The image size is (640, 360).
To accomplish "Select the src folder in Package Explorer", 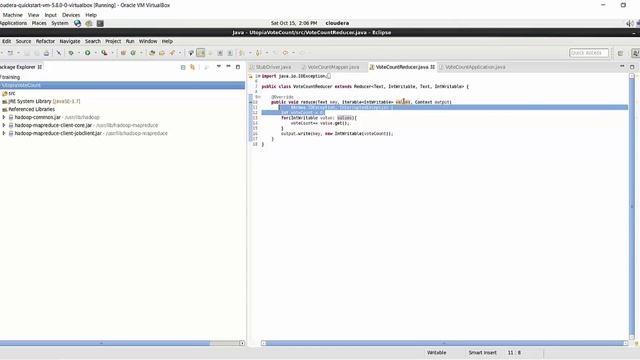I will [9, 93].
